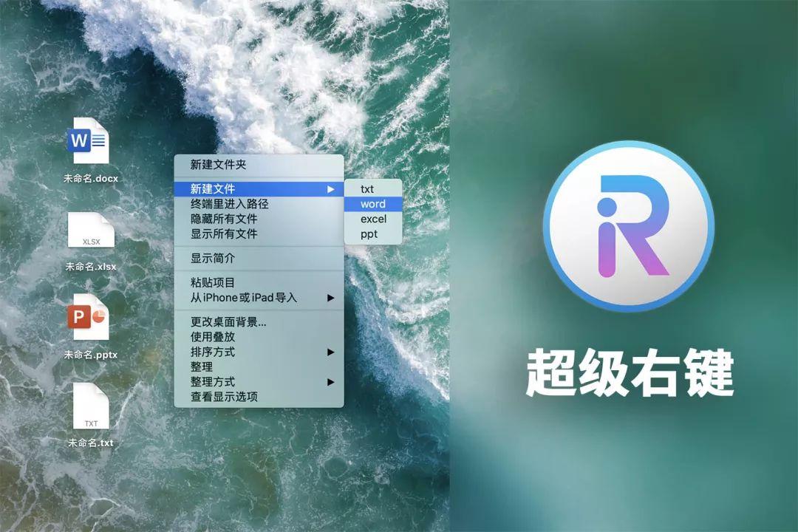Select the XLSX spreadsheet file icon
Viewport: 798px width, 532px height.
pos(89,231)
